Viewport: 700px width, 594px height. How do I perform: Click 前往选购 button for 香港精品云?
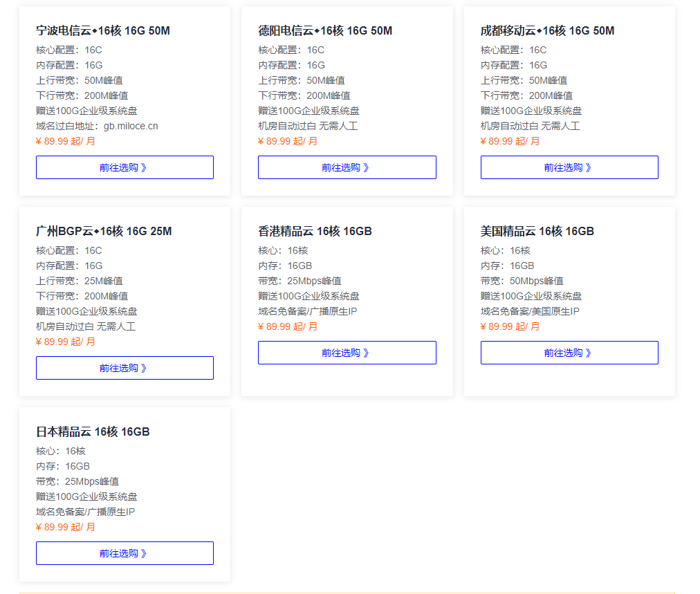[347, 353]
